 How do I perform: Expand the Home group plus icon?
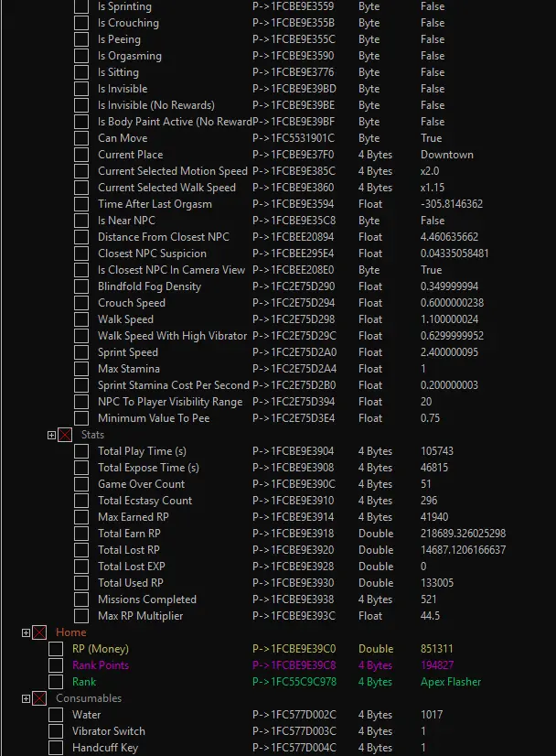click(x=27, y=633)
